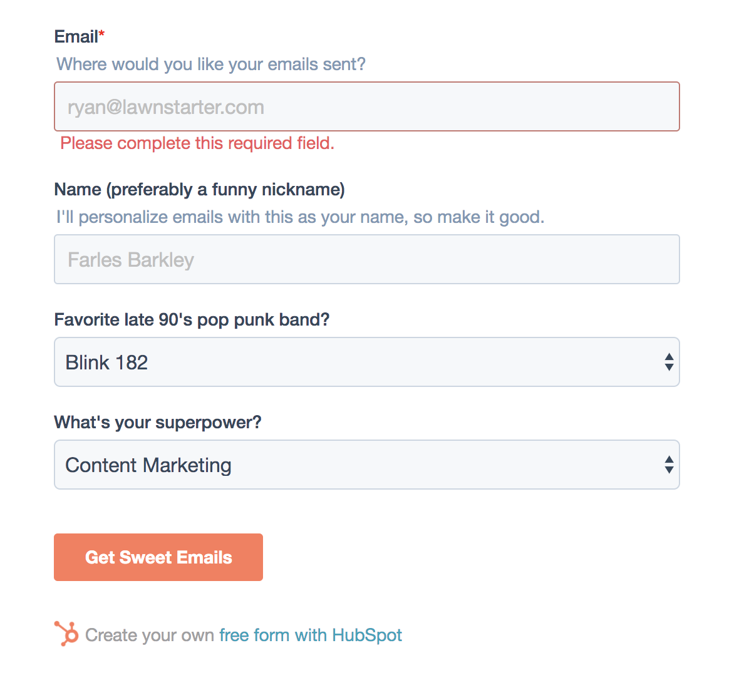This screenshot has height=700, width=749.
Task: Expand the Content Marketing dropdown
Action: (x=366, y=465)
